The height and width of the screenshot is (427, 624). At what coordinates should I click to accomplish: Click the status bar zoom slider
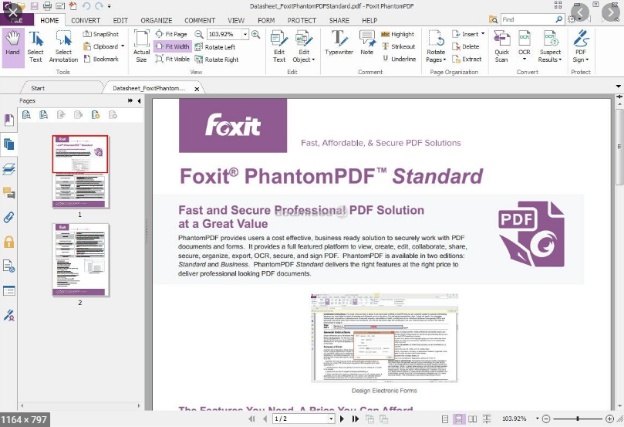(577, 419)
